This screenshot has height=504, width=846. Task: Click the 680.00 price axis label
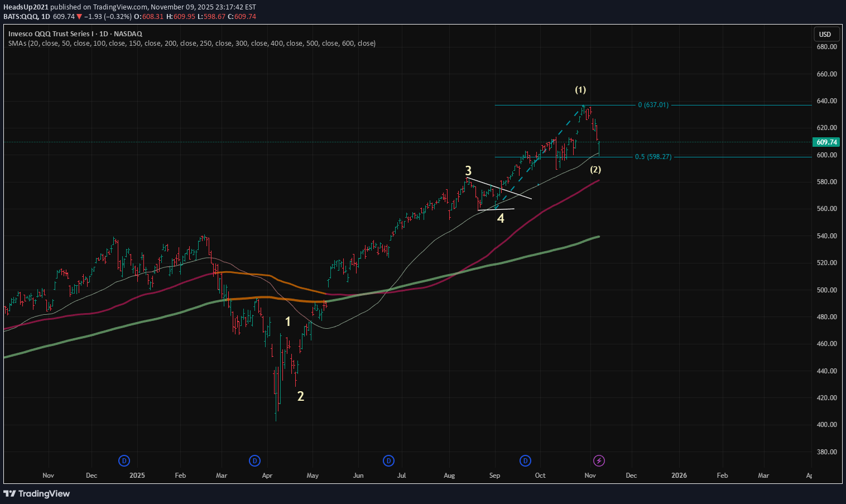click(x=826, y=47)
